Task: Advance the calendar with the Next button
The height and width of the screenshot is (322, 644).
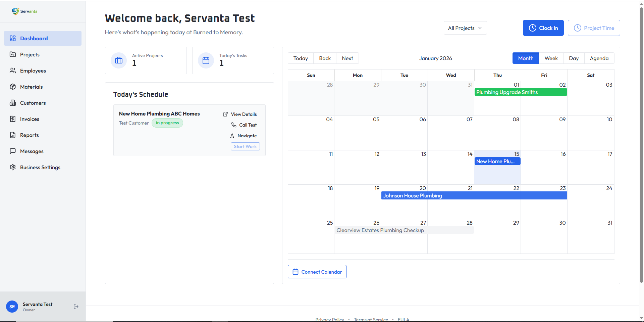Action: (x=347, y=58)
